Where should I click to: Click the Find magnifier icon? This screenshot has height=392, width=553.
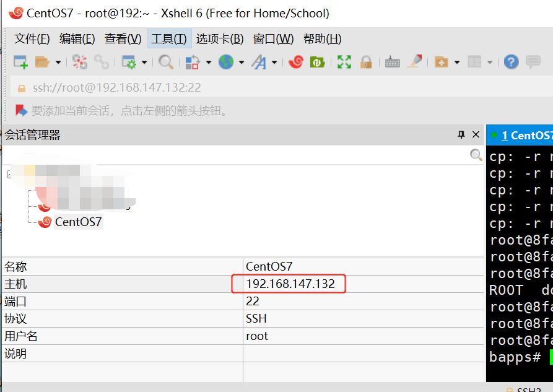pyautogui.click(x=166, y=62)
